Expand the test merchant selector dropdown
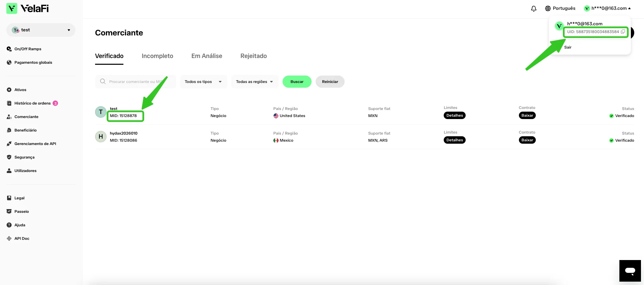Image resolution: width=644 pixels, height=285 pixels. [x=41, y=30]
